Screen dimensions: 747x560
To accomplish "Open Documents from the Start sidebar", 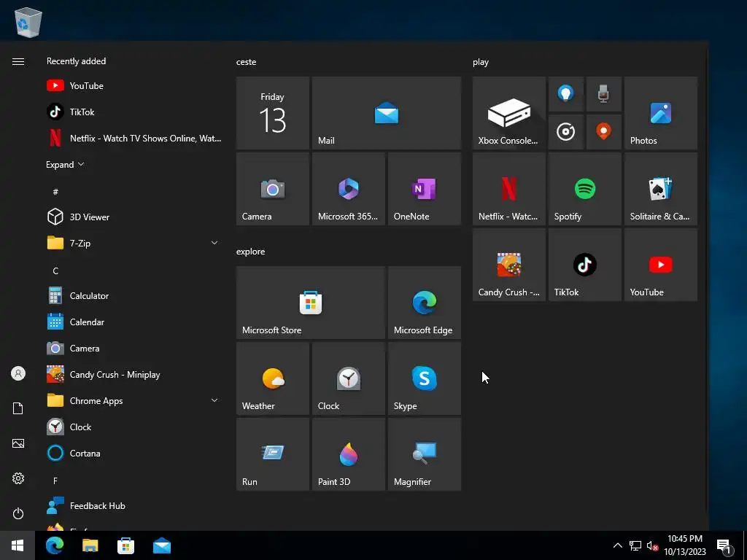I will [18, 408].
